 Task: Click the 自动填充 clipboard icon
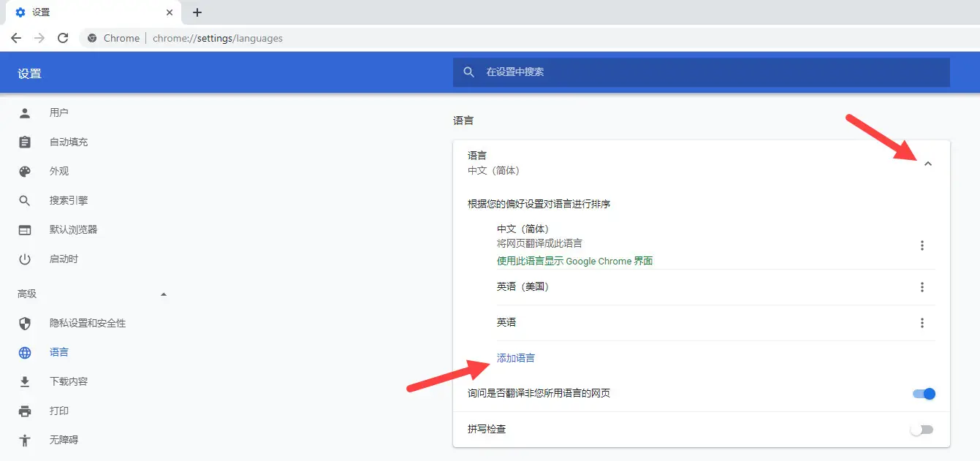[25, 142]
